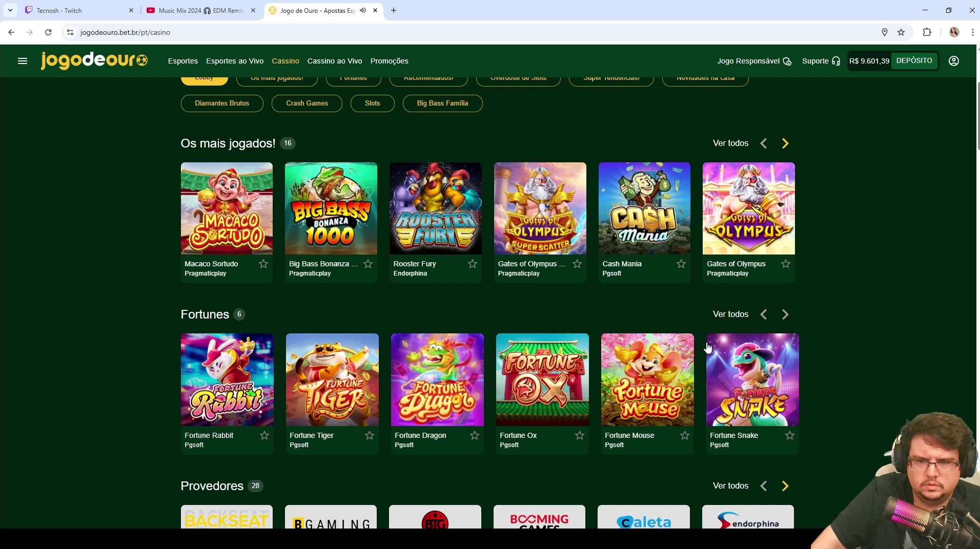Open the Cash Mania game thumbnail
Screen dimensions: 980x549
point(644,208)
